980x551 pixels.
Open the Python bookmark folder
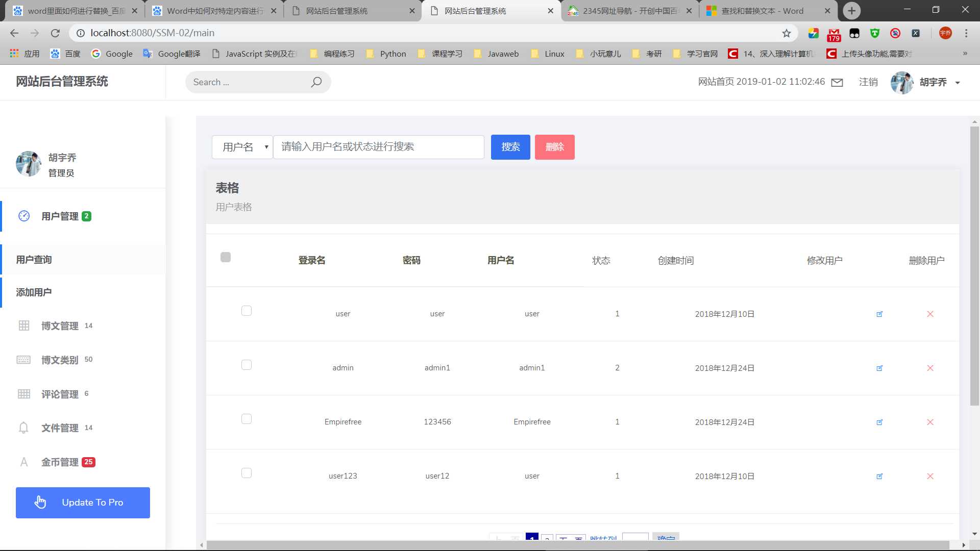tap(386, 54)
